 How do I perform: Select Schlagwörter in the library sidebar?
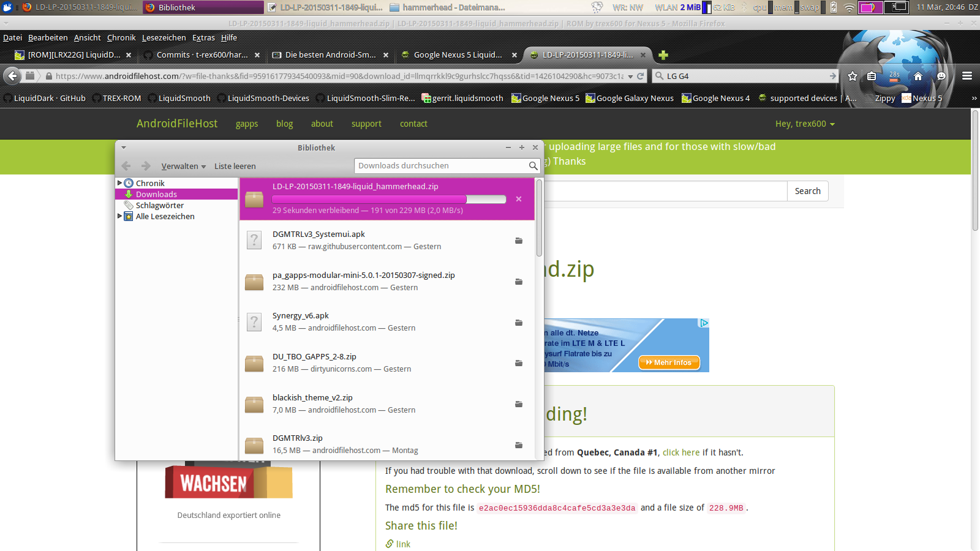click(x=159, y=205)
